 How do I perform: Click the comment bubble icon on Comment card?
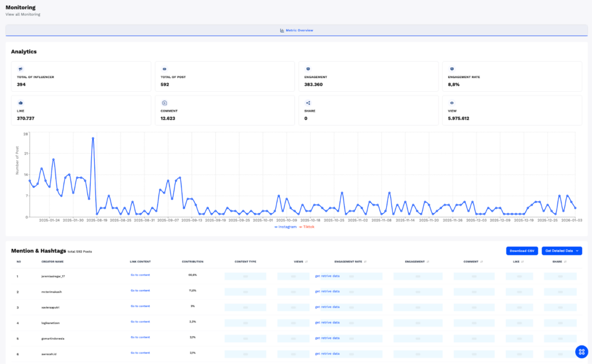[164, 103]
